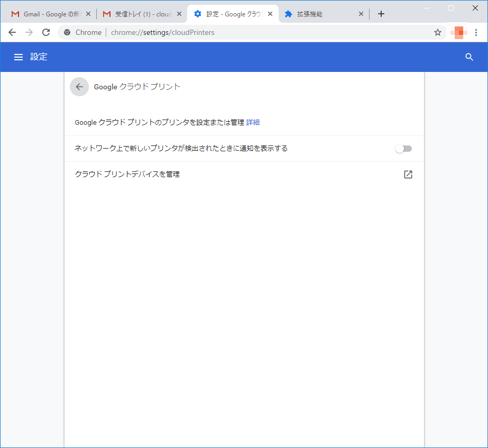Close the 受信トレイ tab
This screenshot has height=448, width=488.
coord(179,14)
